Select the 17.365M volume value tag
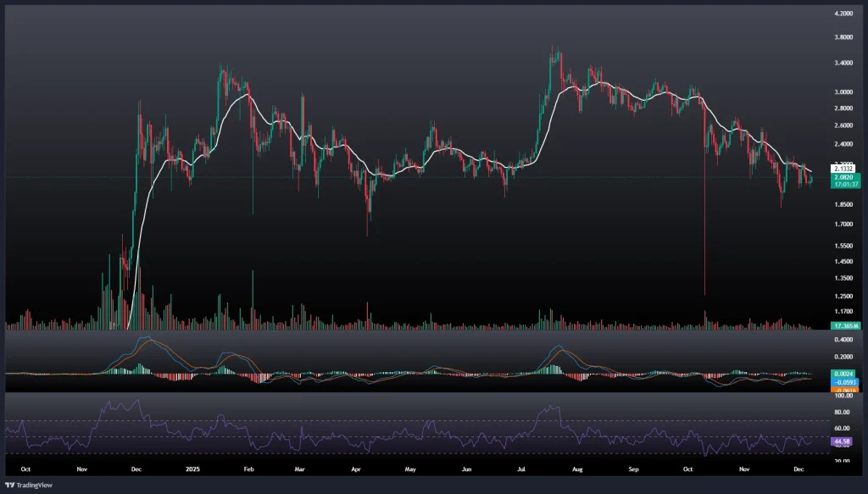868x494 pixels. click(848, 326)
